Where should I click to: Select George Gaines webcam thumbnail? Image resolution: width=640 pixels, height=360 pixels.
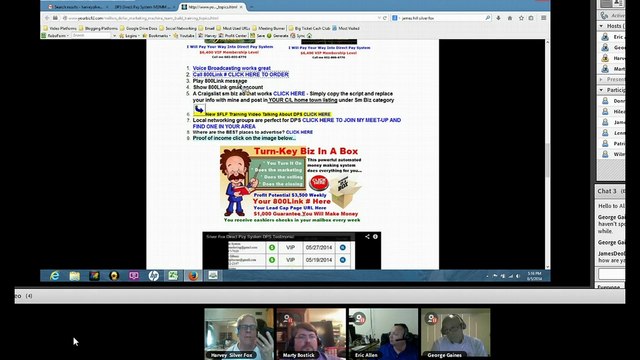456,334
